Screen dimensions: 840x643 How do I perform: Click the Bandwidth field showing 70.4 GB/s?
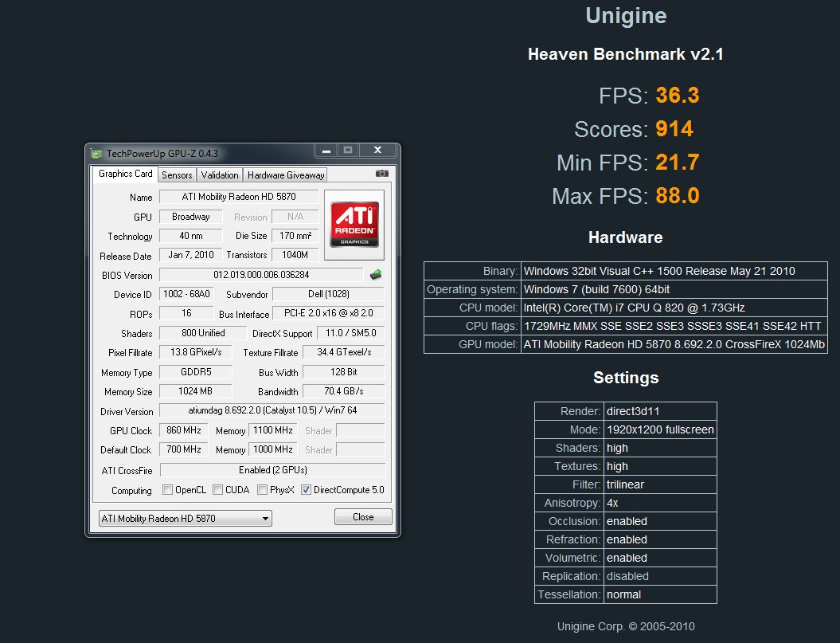pyautogui.click(x=344, y=391)
